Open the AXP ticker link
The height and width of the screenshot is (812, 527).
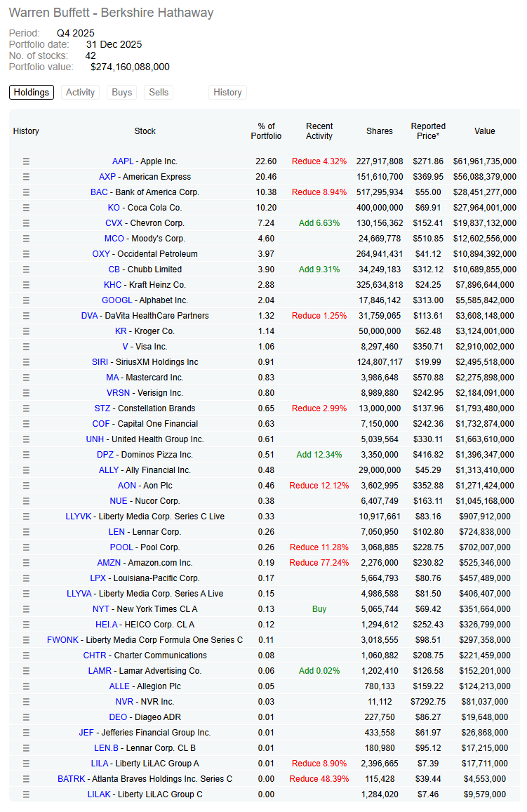point(107,177)
